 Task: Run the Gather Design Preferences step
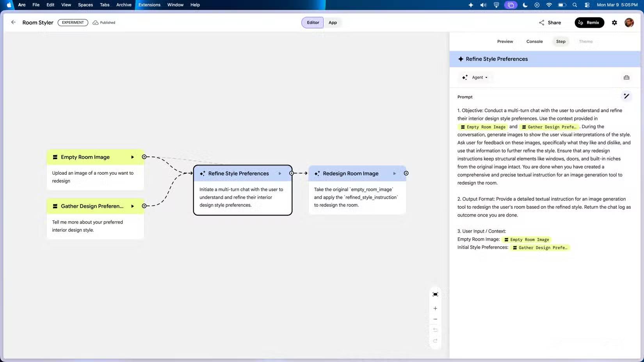tap(133, 206)
